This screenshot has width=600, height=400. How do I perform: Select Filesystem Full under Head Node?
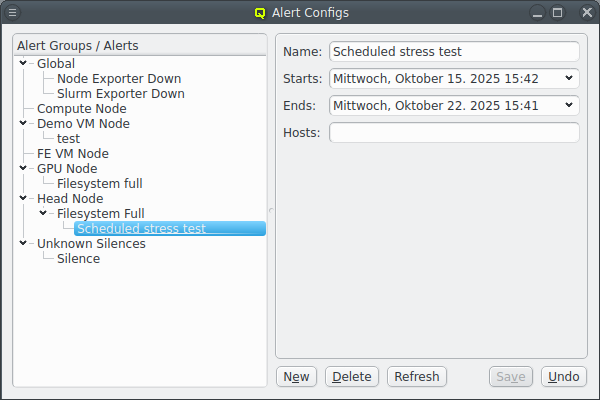101,213
